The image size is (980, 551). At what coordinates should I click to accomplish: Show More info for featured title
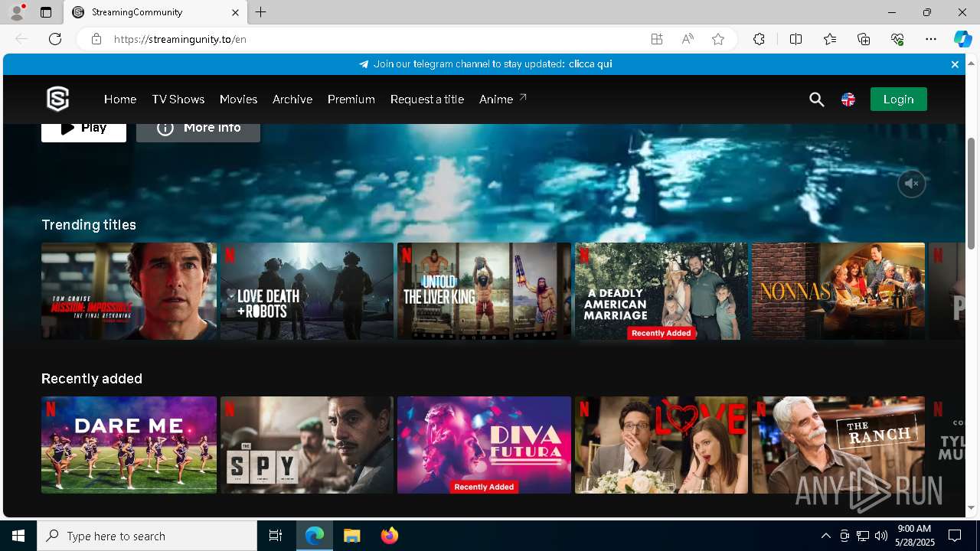tap(198, 131)
